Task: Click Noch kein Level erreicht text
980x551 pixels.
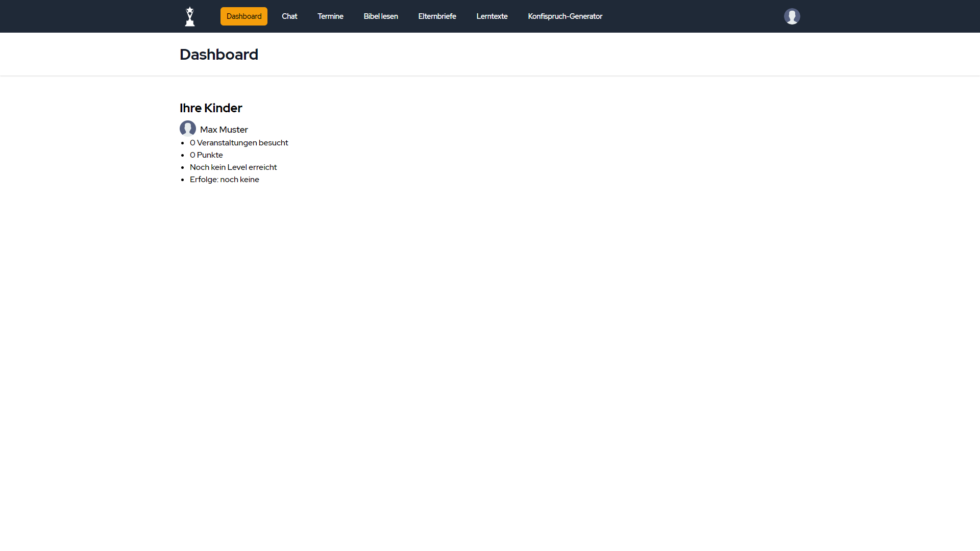Action: tap(233, 167)
